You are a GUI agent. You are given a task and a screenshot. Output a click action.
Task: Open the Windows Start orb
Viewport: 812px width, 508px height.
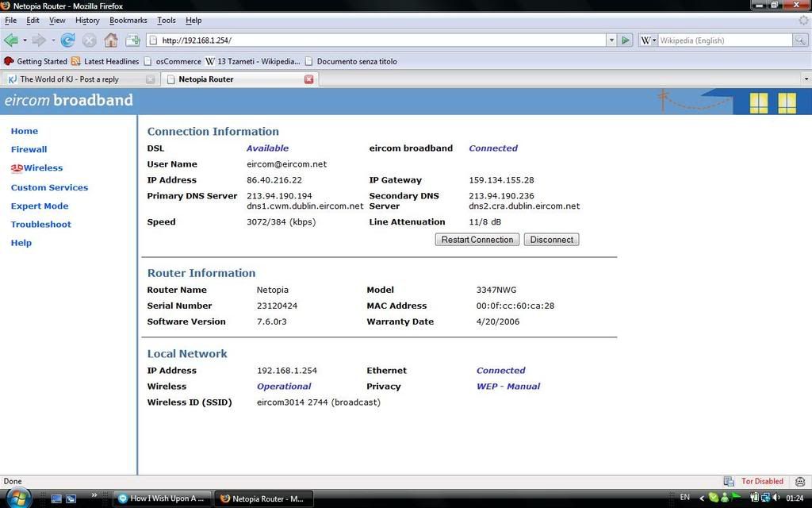(18, 498)
